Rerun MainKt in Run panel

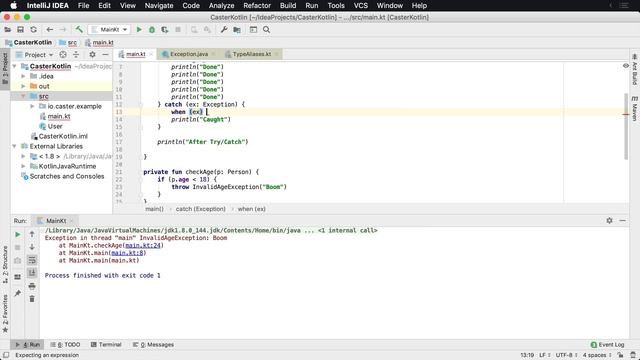[x=18, y=234]
